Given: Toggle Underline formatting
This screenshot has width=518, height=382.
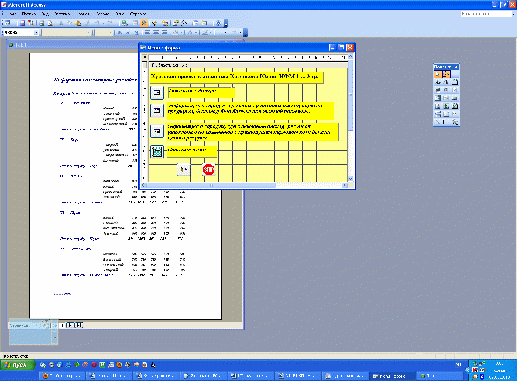Looking at the screenshot, I should pyautogui.click(x=137, y=32).
